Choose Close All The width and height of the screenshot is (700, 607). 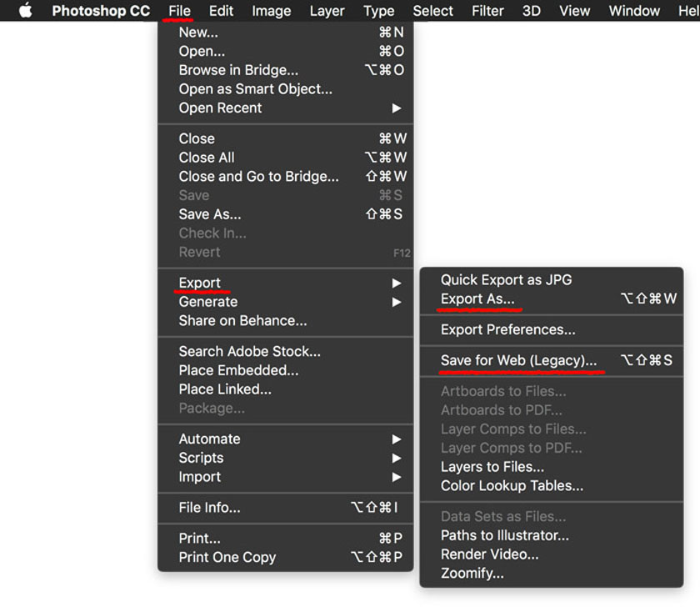[x=286, y=158]
